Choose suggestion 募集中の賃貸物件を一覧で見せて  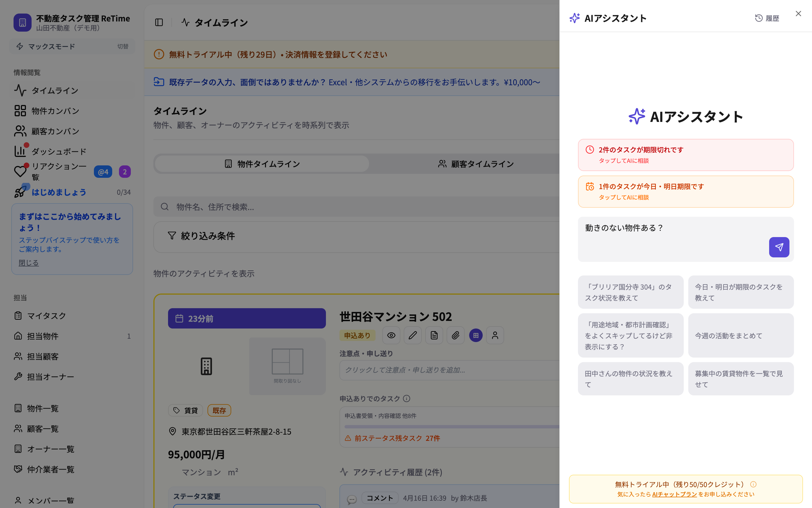point(741,379)
